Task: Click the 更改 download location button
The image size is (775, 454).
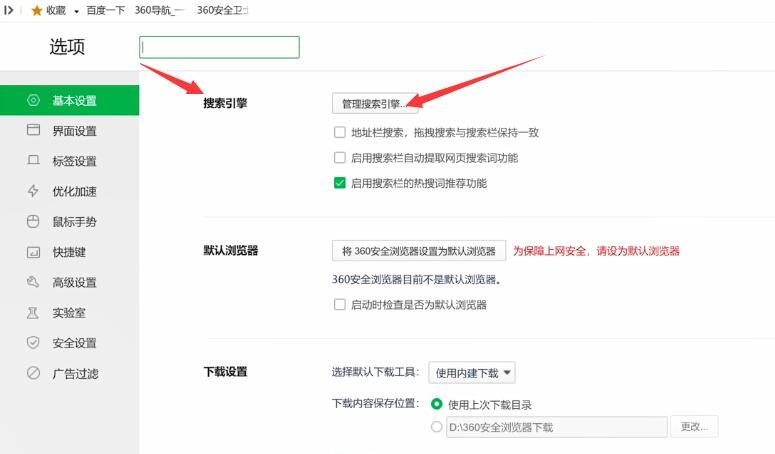Action: [694, 426]
